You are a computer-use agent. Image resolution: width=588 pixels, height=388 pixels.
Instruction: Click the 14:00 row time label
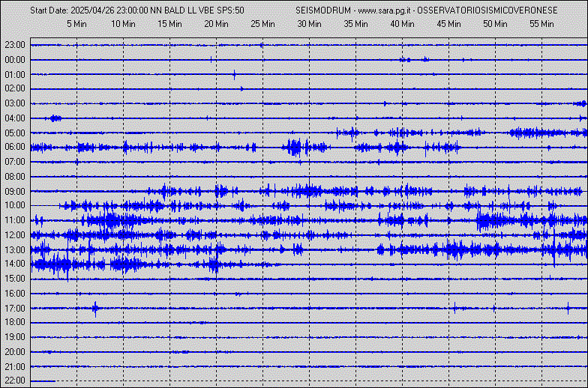(15, 264)
